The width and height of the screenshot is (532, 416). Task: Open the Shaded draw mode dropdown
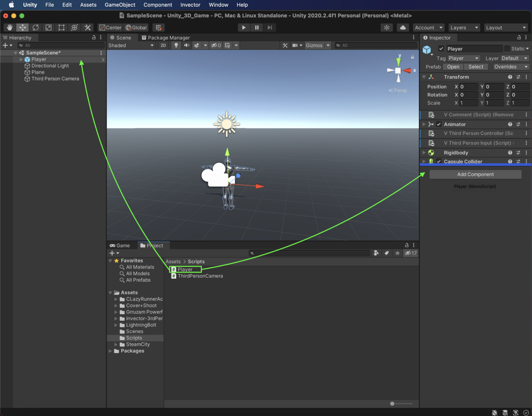coord(131,45)
